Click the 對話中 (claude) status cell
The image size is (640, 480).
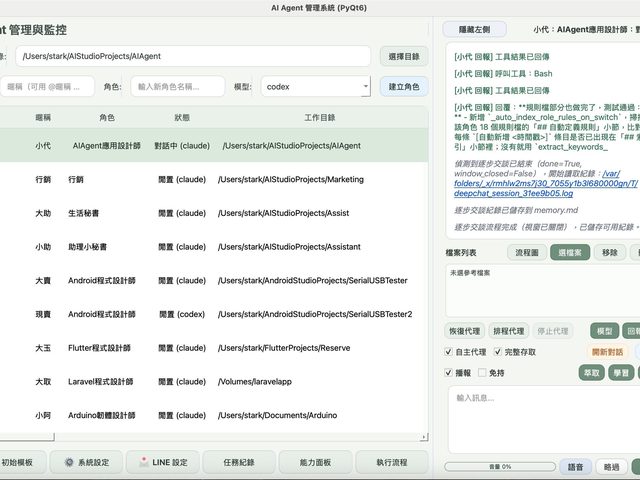click(182, 146)
